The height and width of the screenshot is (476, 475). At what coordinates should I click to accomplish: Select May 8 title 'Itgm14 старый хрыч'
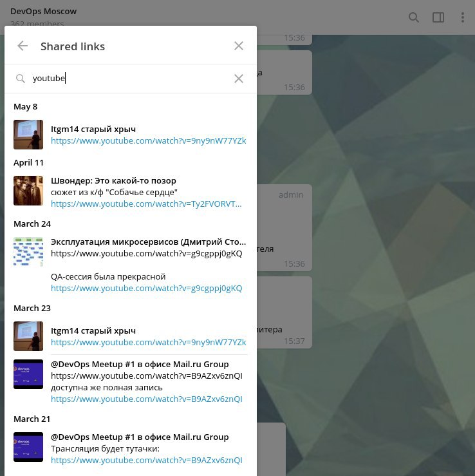click(93, 129)
